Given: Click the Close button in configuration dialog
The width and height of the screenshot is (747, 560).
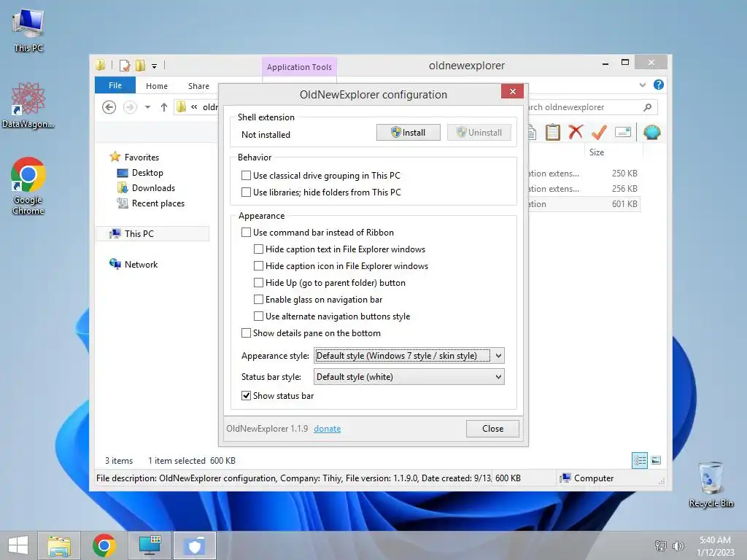Looking at the screenshot, I should (492, 429).
